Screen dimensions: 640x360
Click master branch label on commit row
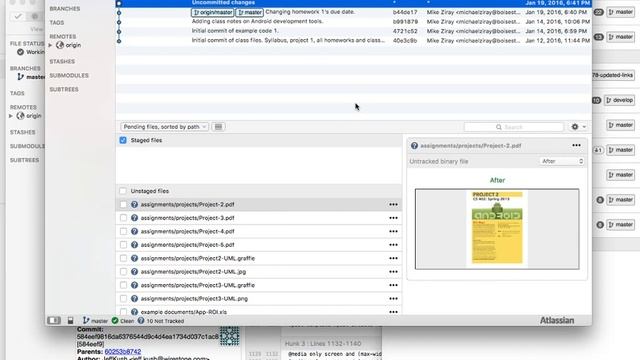(x=249, y=12)
